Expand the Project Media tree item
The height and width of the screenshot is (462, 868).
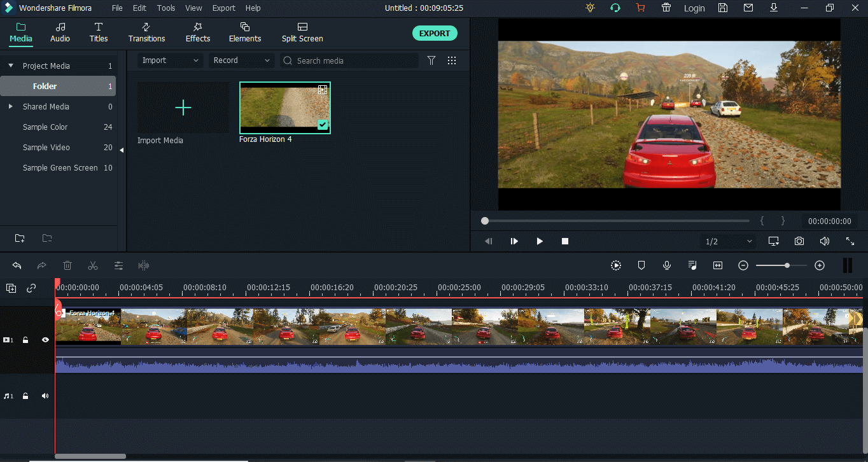10,66
